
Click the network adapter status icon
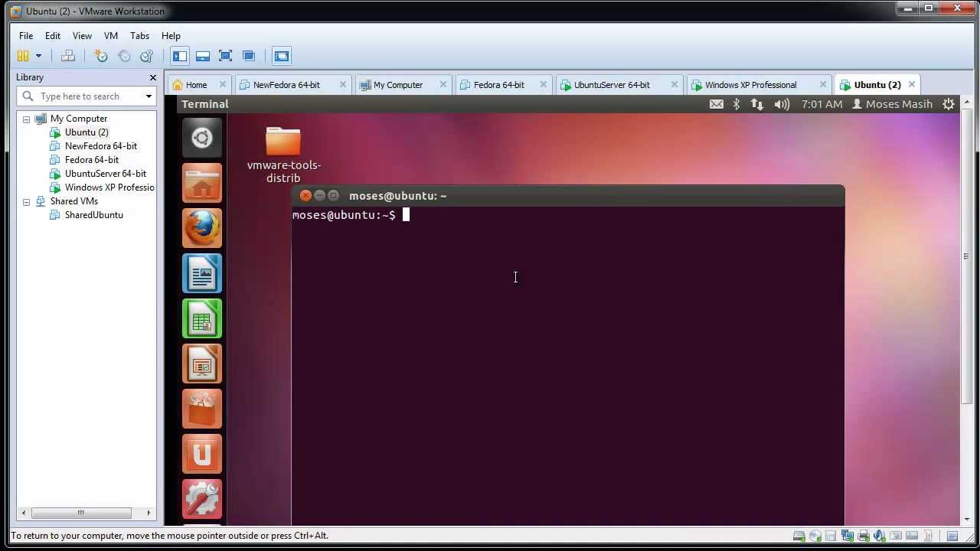(848, 536)
